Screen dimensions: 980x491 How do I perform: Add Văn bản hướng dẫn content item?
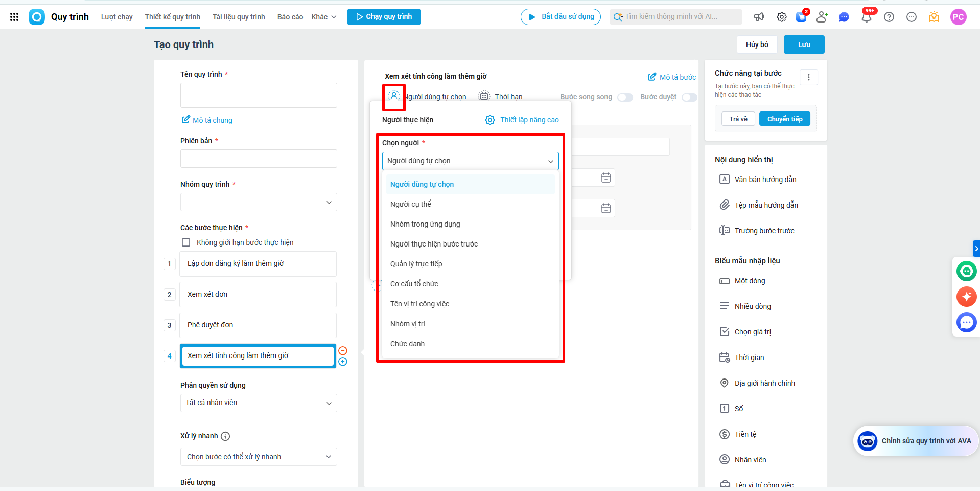point(758,180)
